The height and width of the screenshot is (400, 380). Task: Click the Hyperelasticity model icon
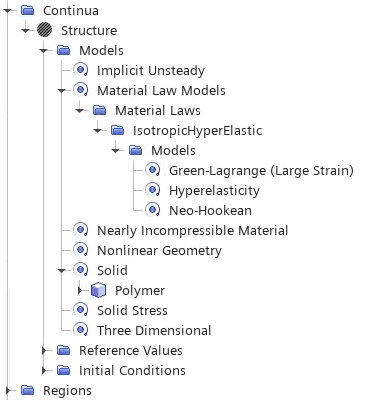(x=153, y=190)
